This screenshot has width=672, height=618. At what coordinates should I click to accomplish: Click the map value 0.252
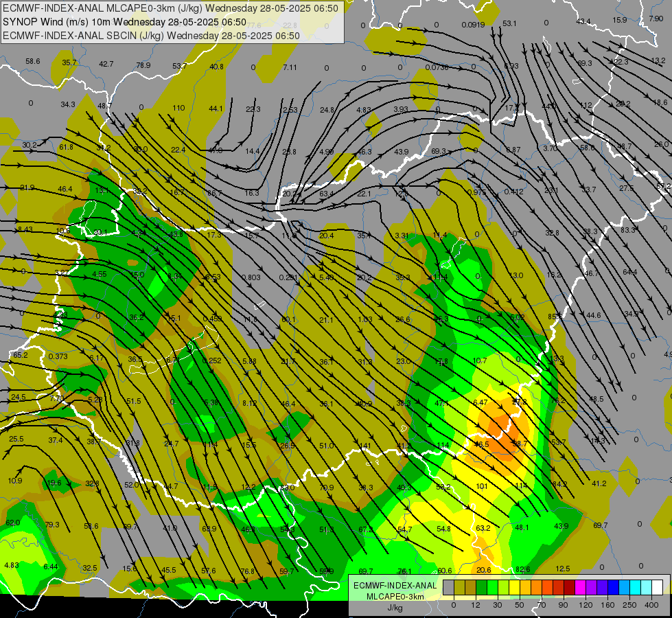click(211, 360)
